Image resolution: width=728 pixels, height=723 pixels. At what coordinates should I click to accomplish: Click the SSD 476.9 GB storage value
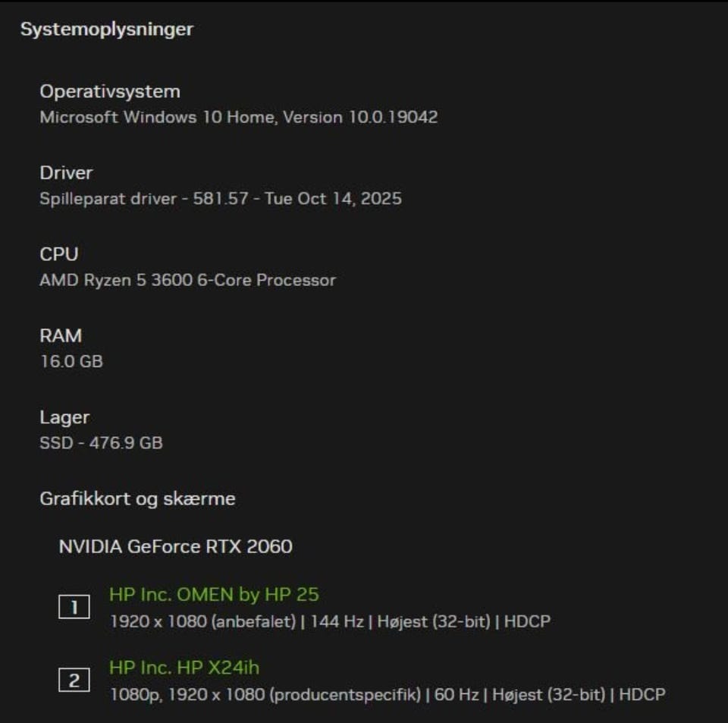tap(101, 442)
